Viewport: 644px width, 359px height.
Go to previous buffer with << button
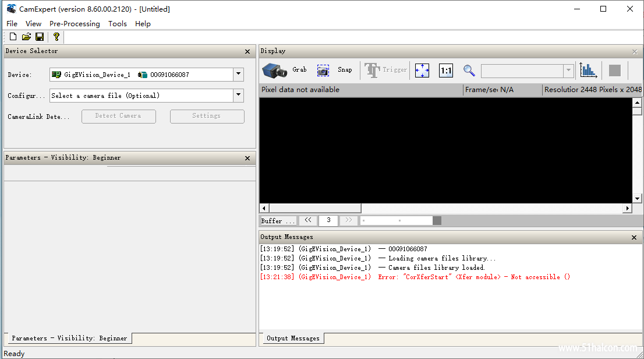[x=308, y=220]
